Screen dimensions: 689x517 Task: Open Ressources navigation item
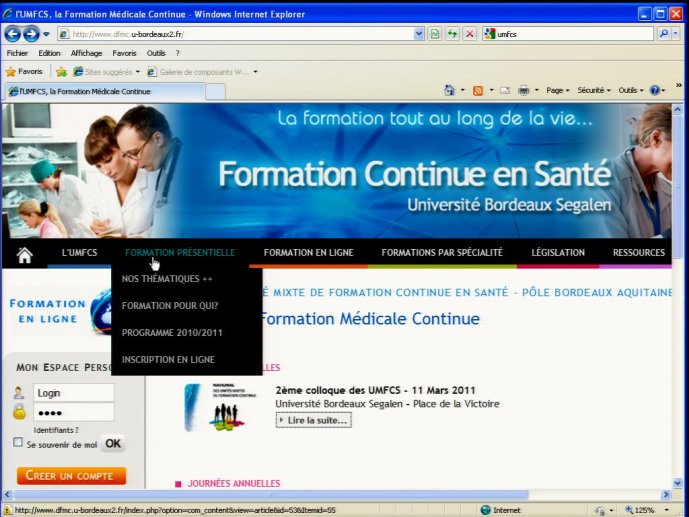(x=639, y=253)
